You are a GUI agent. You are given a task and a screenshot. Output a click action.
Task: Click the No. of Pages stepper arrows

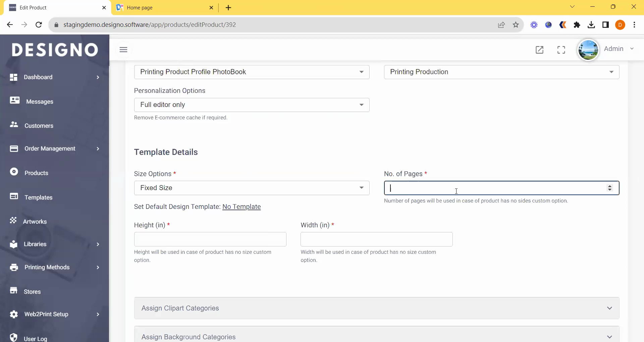[610, 188]
